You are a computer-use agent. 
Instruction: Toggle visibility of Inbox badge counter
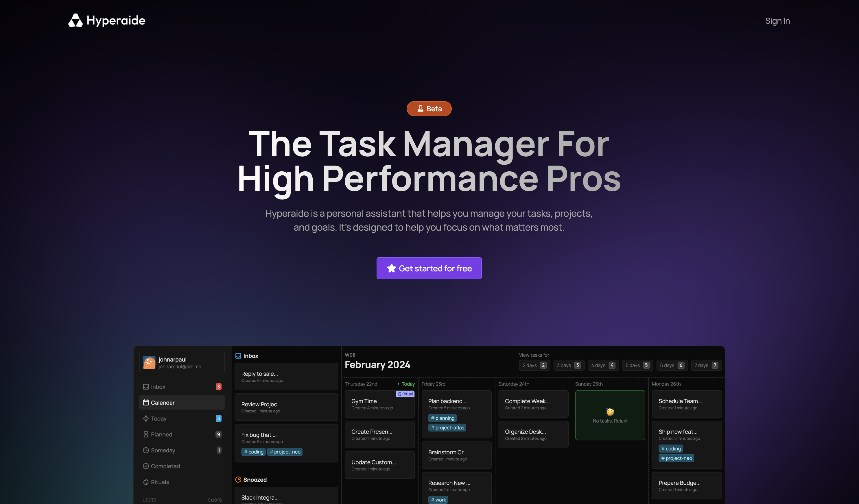click(218, 386)
